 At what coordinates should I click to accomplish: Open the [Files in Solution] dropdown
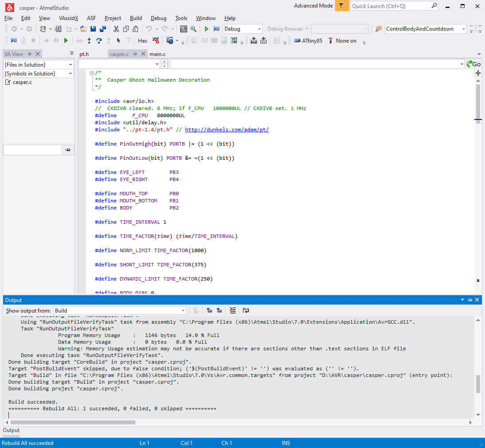click(70, 65)
